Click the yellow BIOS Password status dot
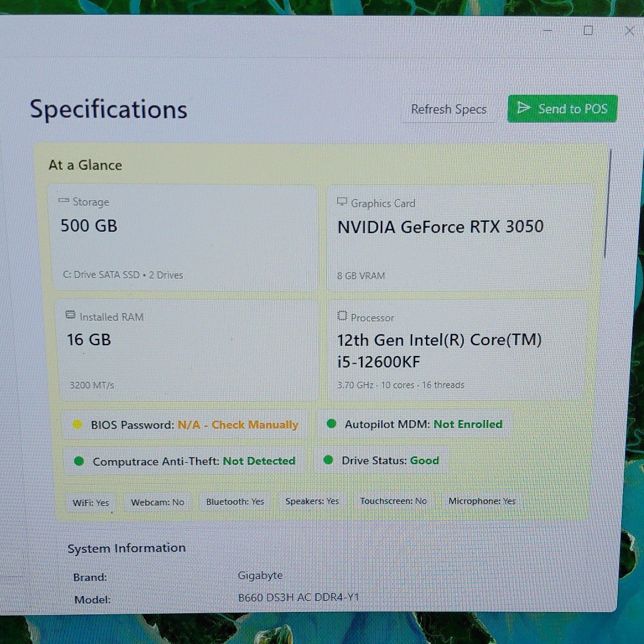This screenshot has width=644, height=644. [77, 425]
